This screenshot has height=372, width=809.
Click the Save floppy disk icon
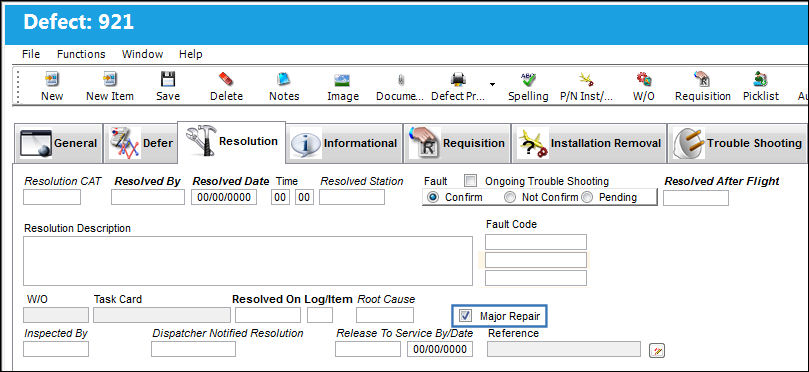[168, 79]
